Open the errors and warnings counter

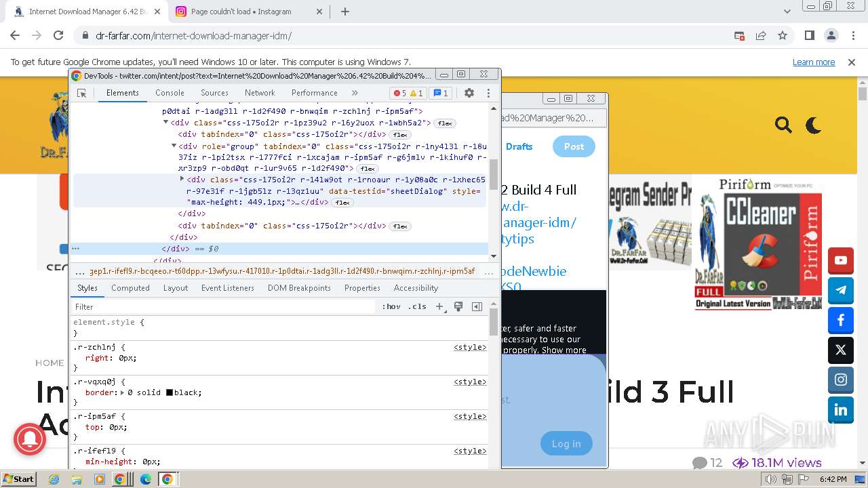click(x=408, y=93)
